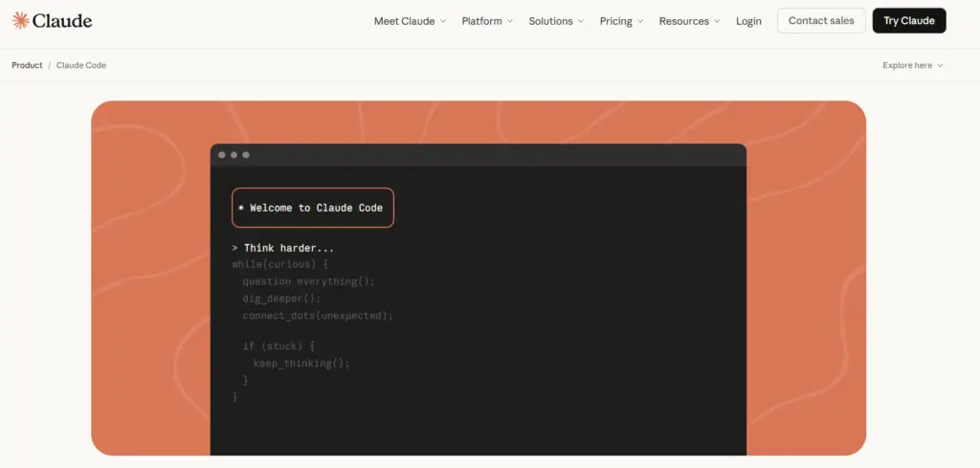Viewport: 980px width, 468px height.
Task: Open the Explore here dropdown
Action: (x=912, y=65)
